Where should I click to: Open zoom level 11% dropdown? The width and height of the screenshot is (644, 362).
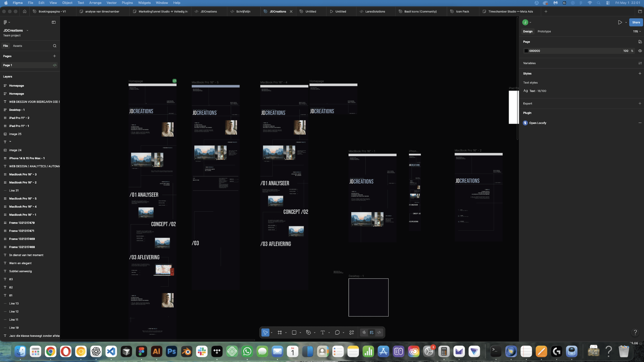637,32
